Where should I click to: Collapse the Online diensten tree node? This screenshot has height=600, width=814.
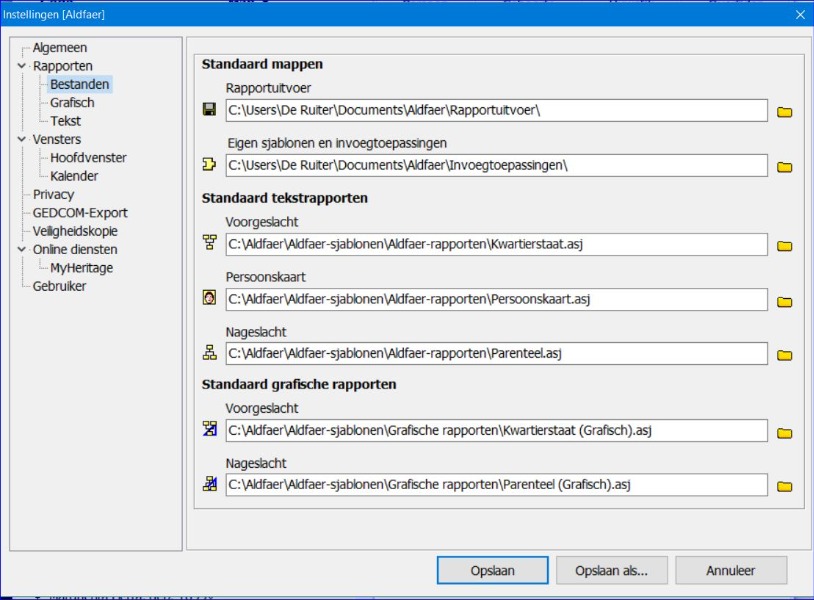[22, 250]
